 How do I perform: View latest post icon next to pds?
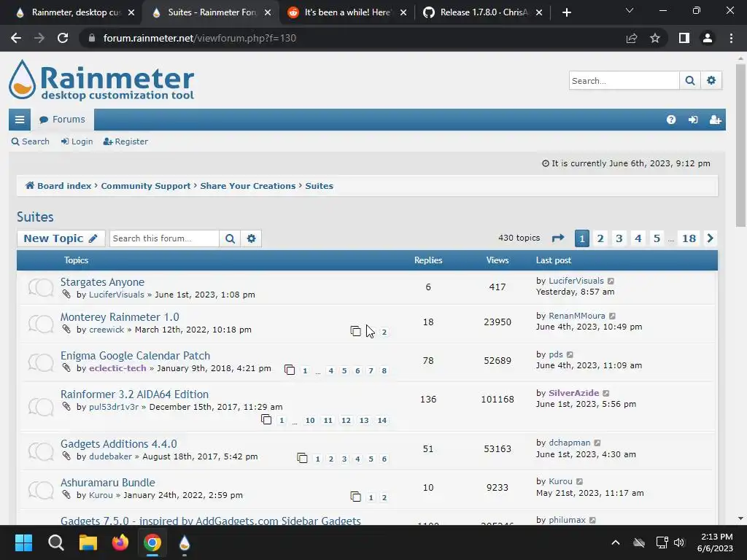click(x=570, y=354)
